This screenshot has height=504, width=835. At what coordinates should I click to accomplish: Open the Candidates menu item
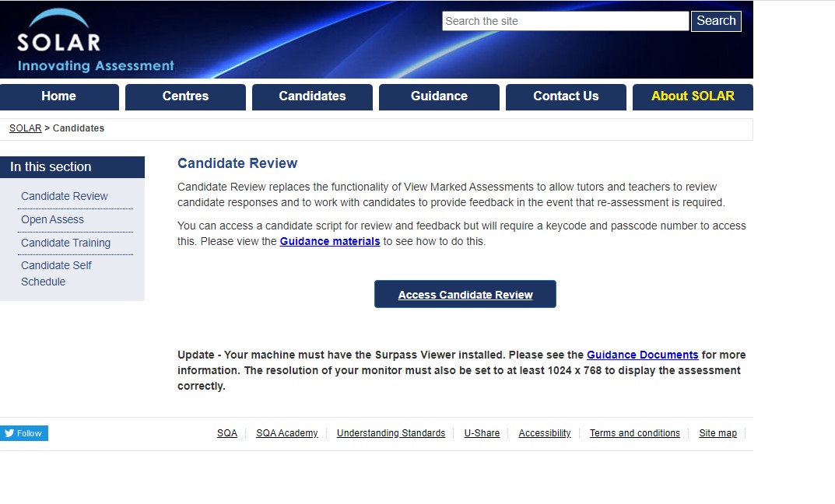(x=312, y=97)
